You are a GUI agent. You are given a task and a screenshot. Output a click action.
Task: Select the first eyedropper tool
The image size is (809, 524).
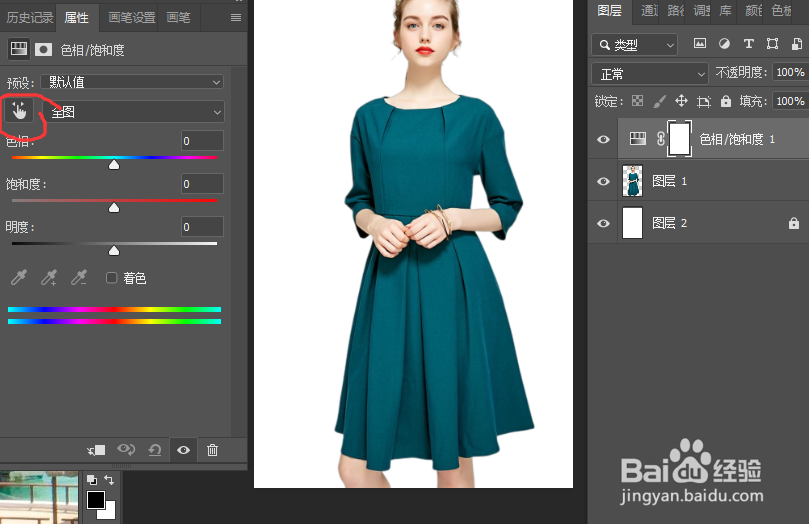(x=19, y=277)
